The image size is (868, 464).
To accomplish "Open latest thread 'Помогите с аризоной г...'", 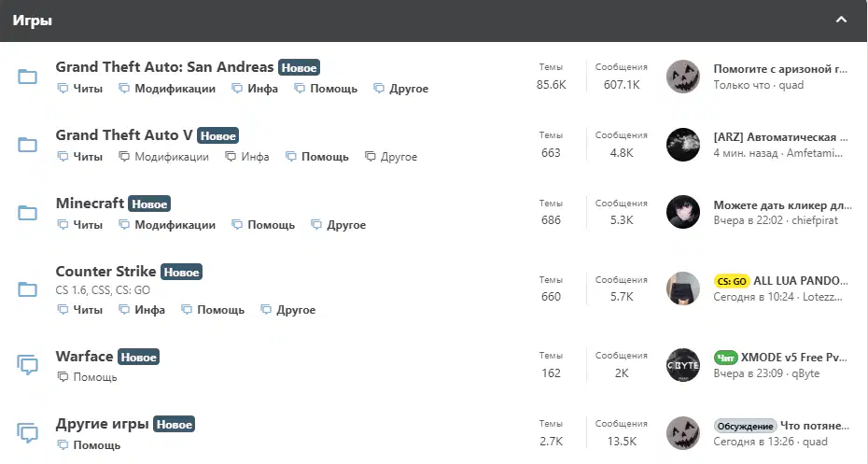I will point(780,69).
